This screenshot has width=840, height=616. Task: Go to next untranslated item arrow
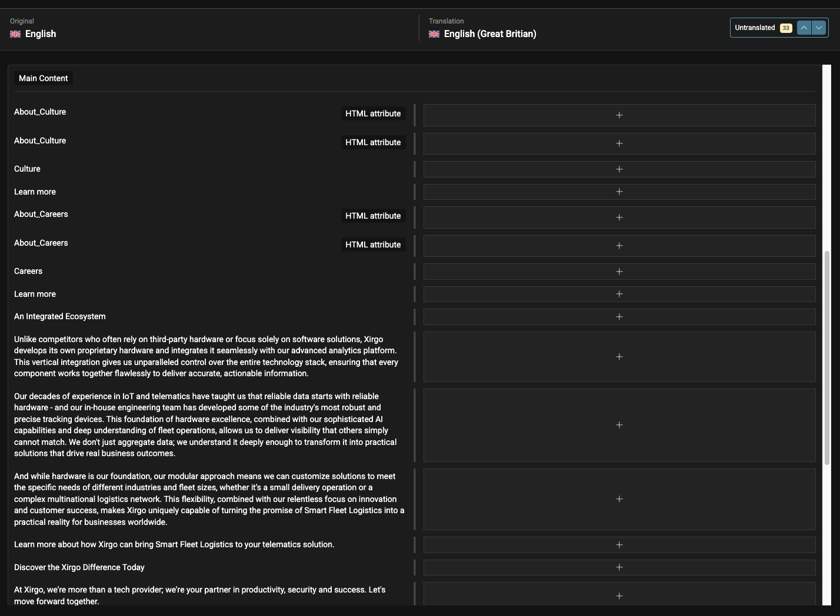(x=819, y=28)
